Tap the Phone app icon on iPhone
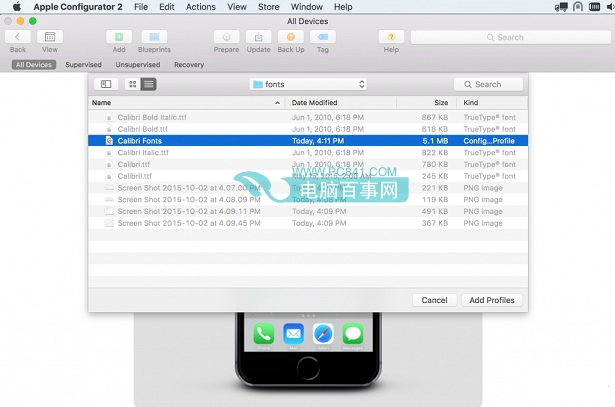The width and height of the screenshot is (615, 407). 264,334
